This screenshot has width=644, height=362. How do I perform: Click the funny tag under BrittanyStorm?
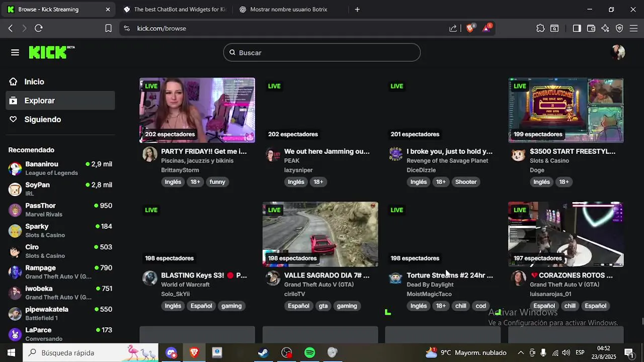pyautogui.click(x=217, y=182)
